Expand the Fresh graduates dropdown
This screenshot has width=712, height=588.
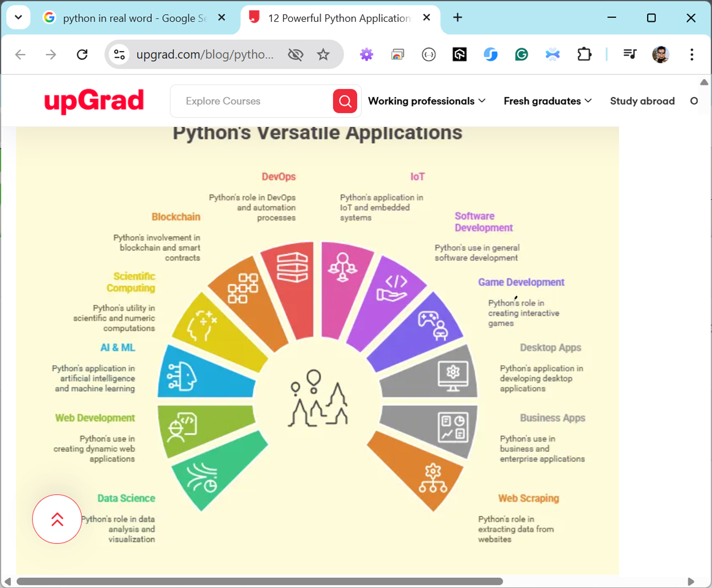547,101
